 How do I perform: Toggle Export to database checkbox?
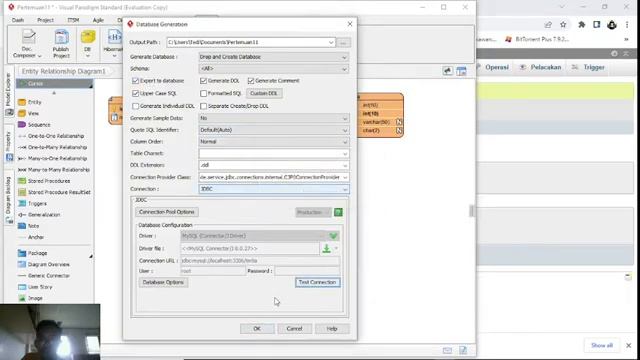pyautogui.click(x=136, y=81)
